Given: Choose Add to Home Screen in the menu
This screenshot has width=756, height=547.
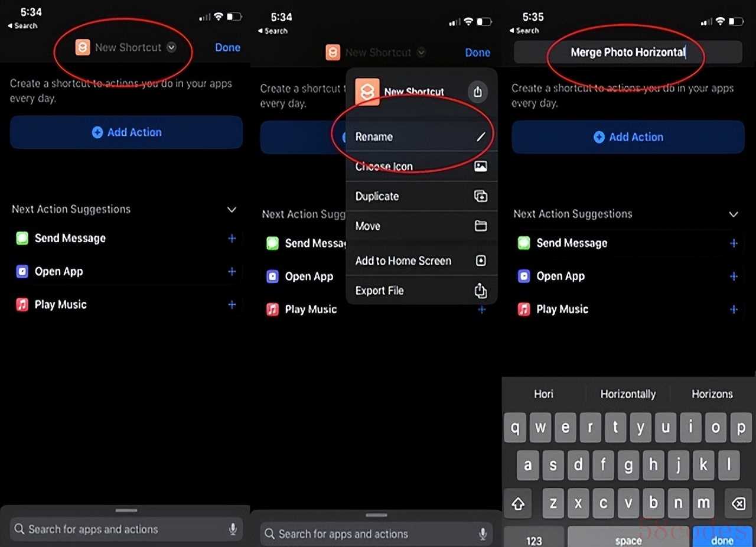Looking at the screenshot, I should pyautogui.click(x=421, y=261).
